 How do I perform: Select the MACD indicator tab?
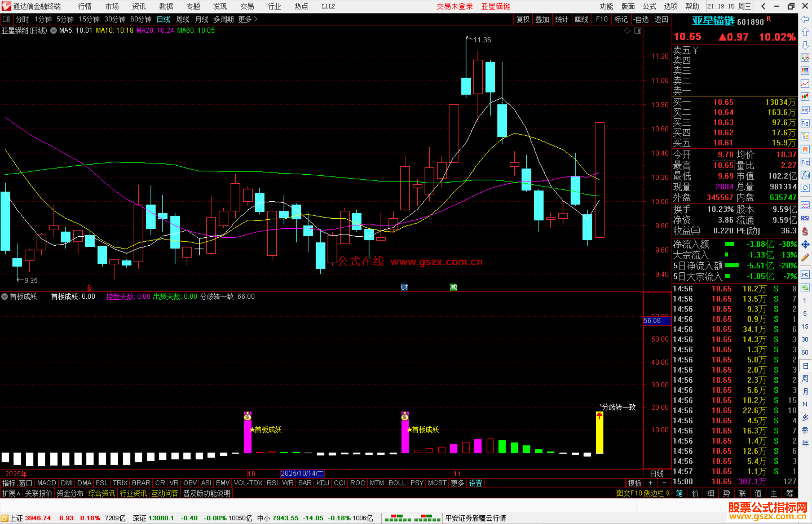pyautogui.click(x=47, y=483)
